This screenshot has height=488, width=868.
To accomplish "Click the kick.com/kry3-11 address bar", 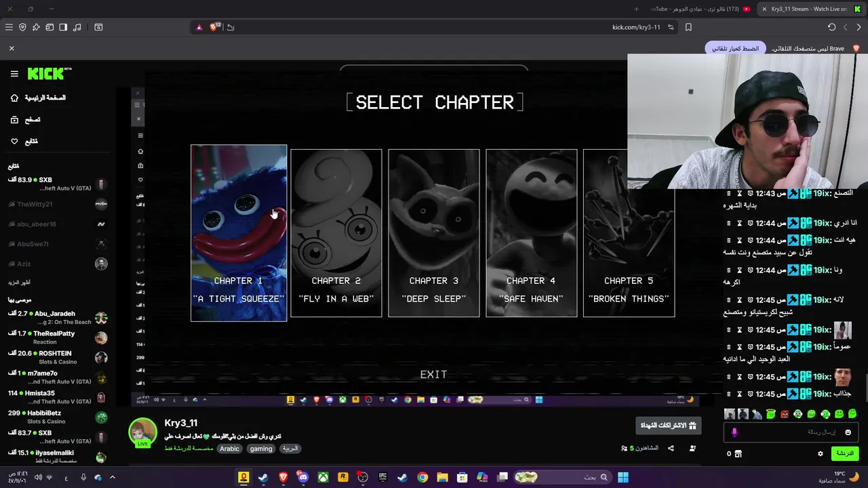I will pos(636,27).
